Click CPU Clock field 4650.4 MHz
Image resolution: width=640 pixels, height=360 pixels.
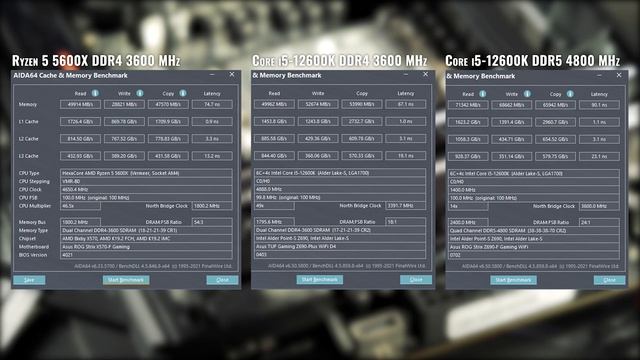coord(146,189)
